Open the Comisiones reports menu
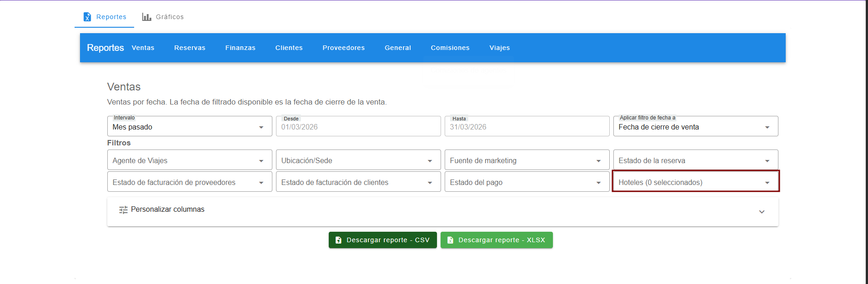Image resolution: width=868 pixels, height=284 pixels. coord(450,48)
